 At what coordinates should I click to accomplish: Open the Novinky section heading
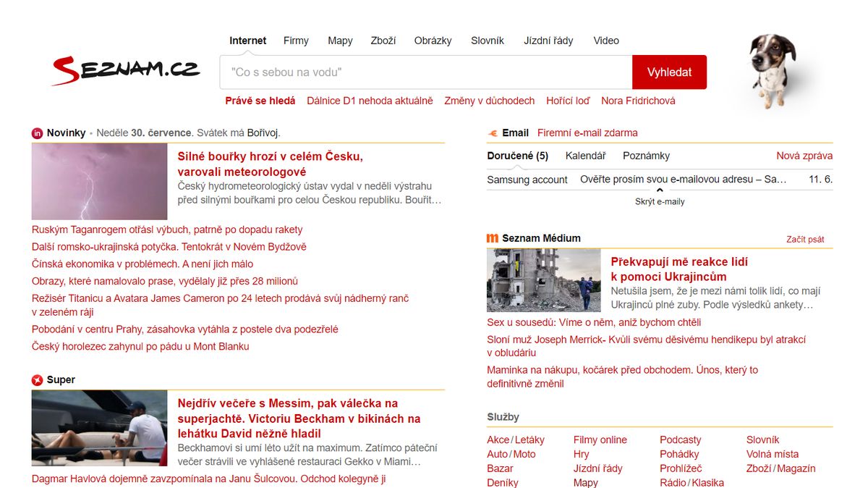66,133
